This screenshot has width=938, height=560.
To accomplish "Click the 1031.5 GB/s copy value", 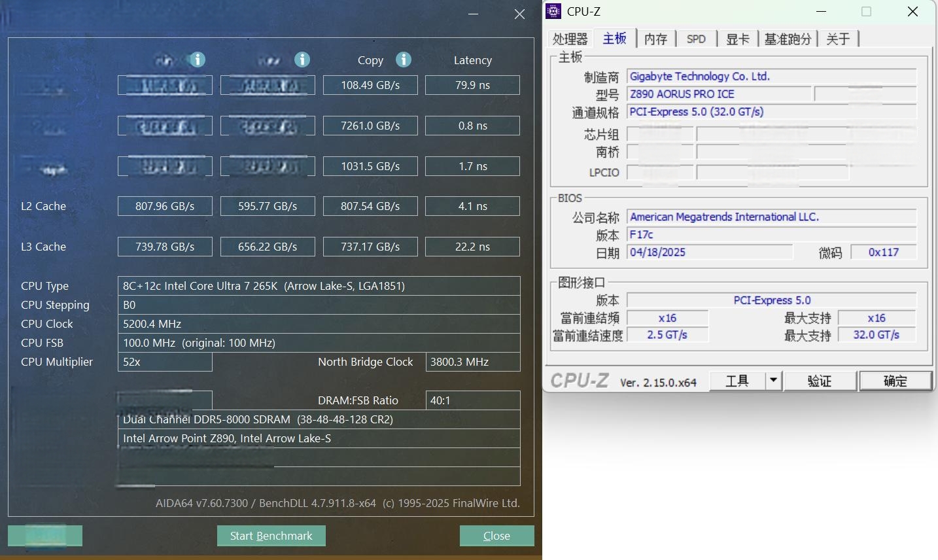I will 370,166.
